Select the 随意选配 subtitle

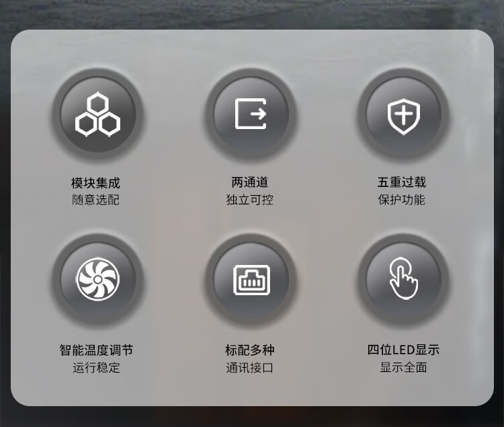95,200
